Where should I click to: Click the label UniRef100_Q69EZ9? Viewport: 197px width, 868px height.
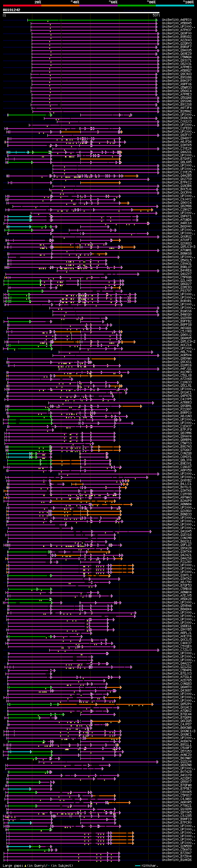pos(177,54)
